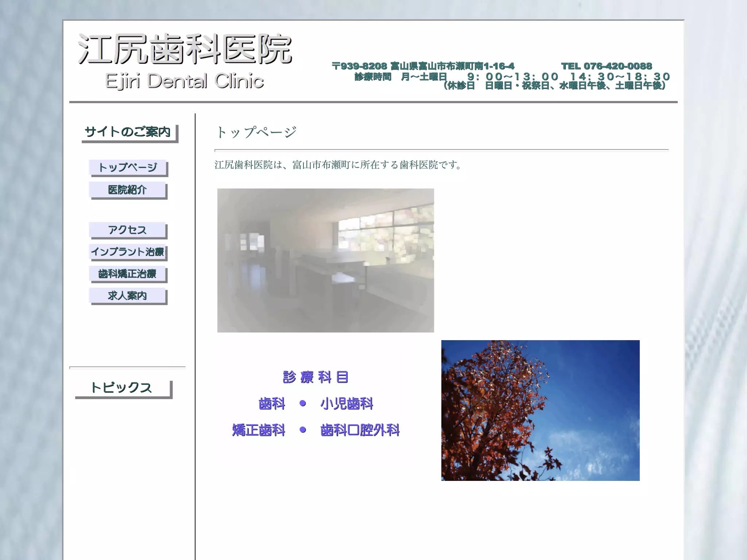Select インプラント治療 in sidebar
The image size is (747, 560).
128,252
